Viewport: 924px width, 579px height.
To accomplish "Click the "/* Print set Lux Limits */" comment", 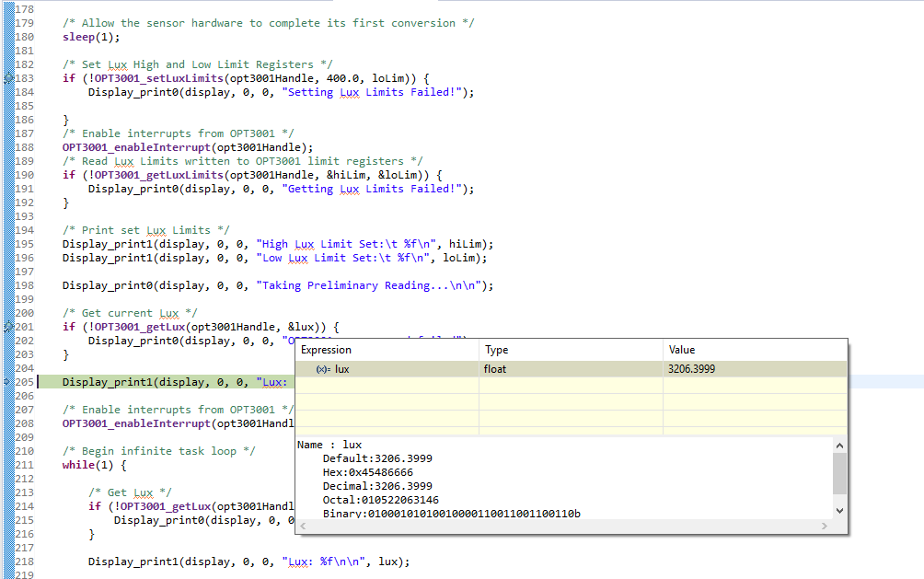I will [x=146, y=230].
